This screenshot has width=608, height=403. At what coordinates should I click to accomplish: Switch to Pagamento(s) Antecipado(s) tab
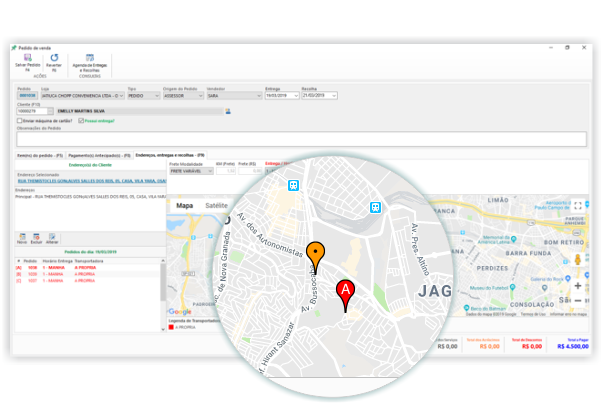(99, 156)
